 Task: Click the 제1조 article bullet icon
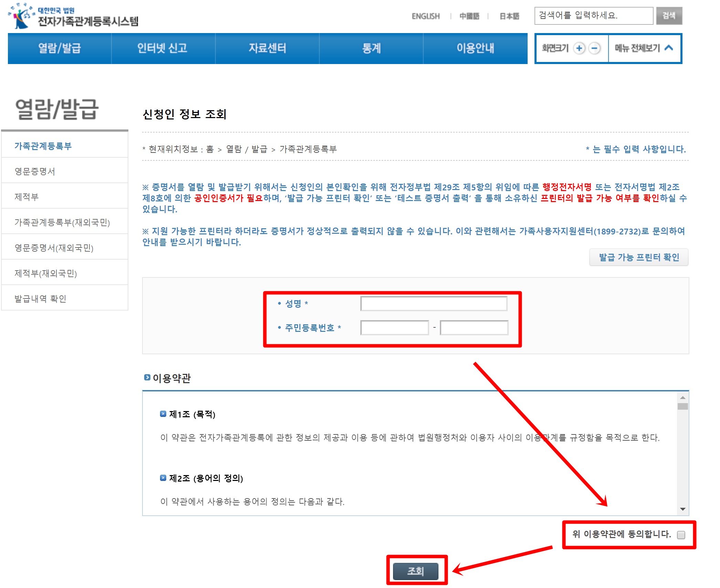(163, 414)
